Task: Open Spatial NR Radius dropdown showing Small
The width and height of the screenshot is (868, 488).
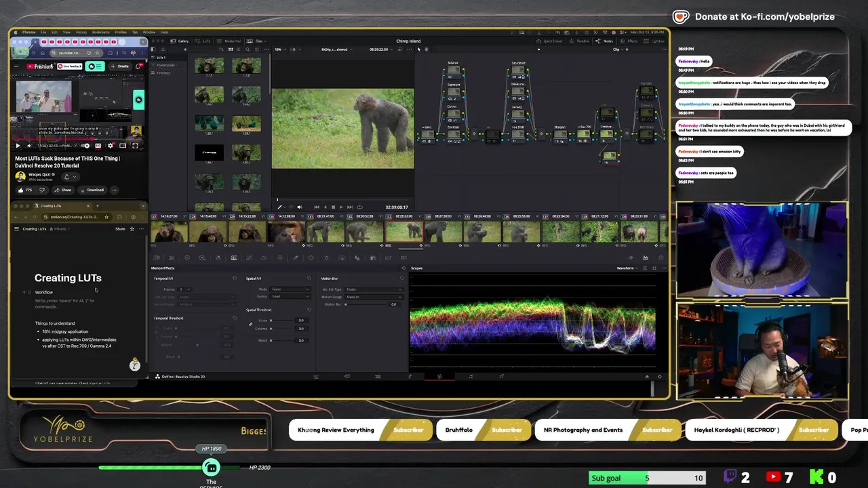Action: coord(290,297)
